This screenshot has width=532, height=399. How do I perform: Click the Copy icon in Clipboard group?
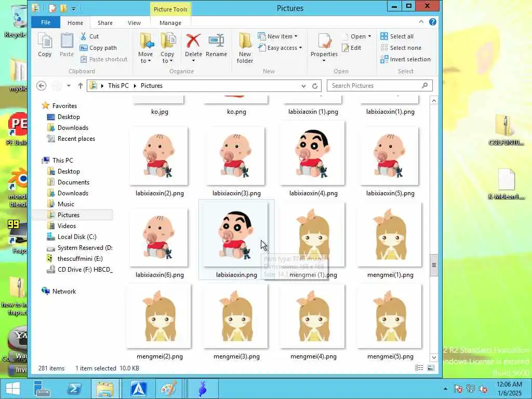(x=45, y=45)
